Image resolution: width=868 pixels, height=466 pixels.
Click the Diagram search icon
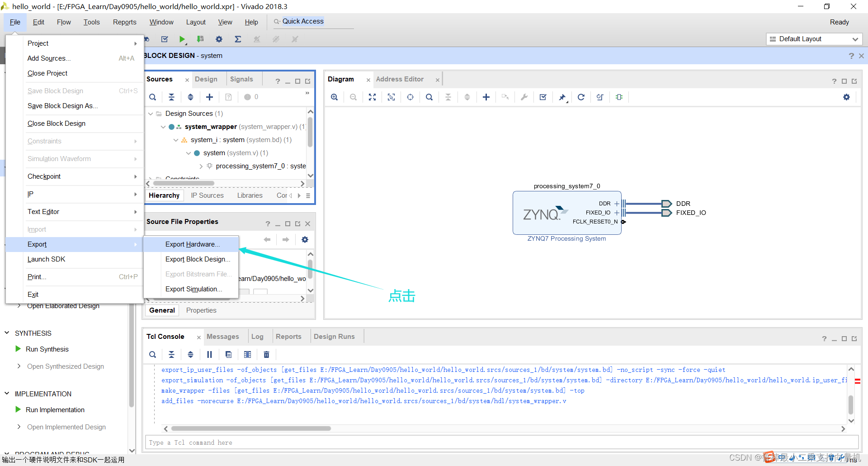point(429,97)
